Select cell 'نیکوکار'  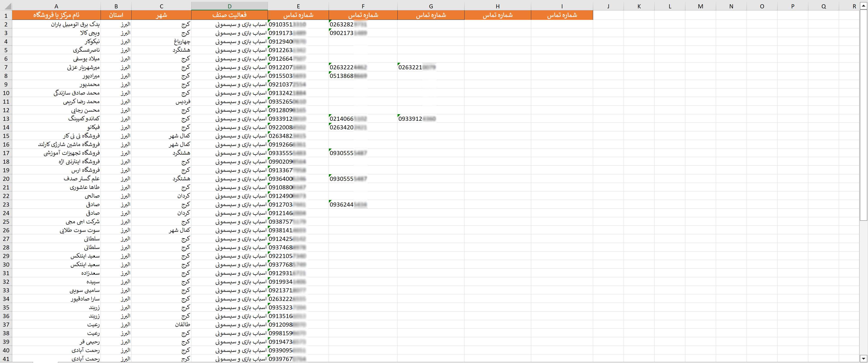pos(56,41)
